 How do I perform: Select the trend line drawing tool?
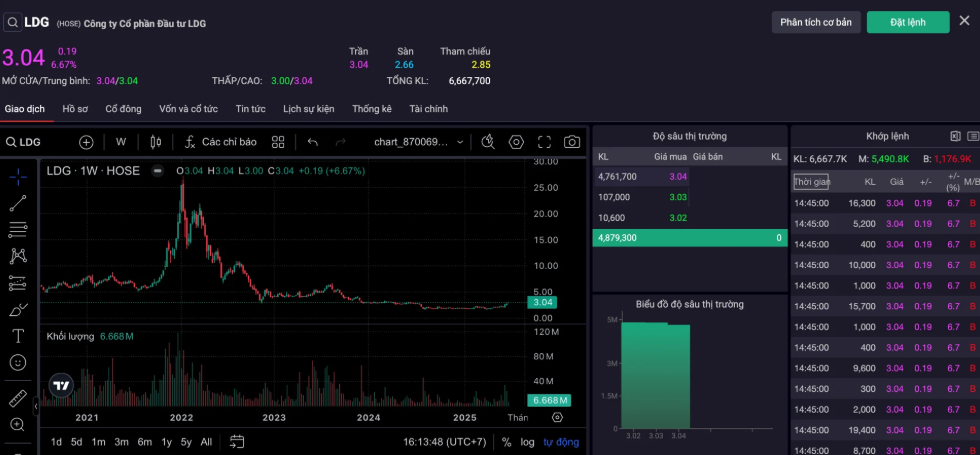[x=18, y=203]
